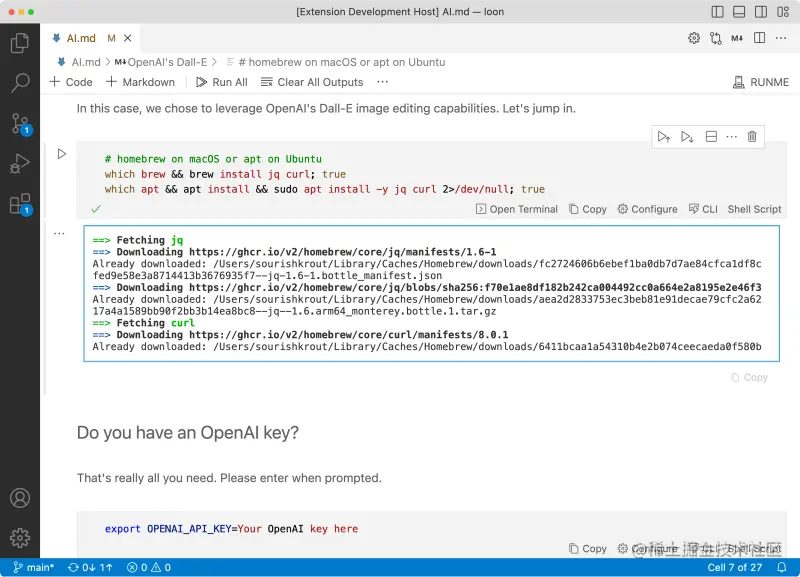Toggle the bottom panel layout icon
The image size is (800, 577).
pyautogui.click(x=739, y=12)
